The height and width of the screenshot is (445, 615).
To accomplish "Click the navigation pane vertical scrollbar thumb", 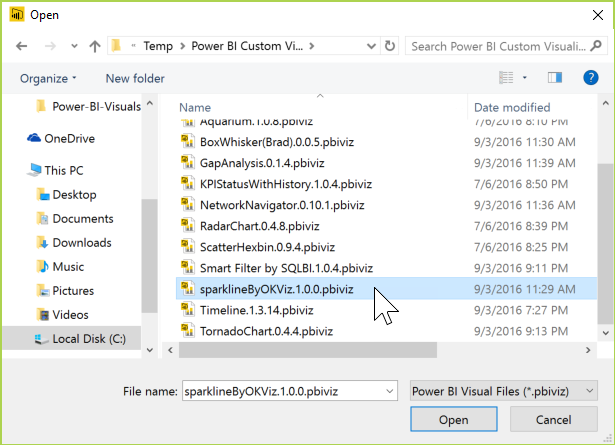I will coord(149,256).
